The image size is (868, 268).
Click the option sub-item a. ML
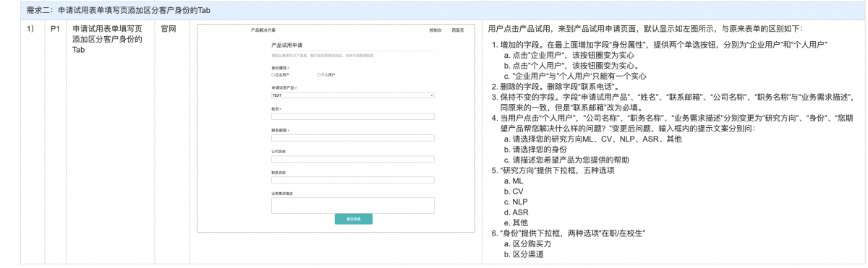point(513,181)
